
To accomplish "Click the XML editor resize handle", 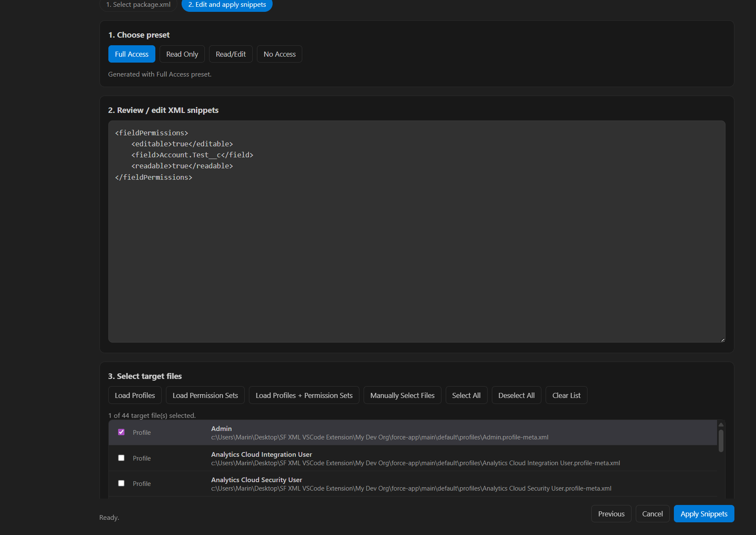I will [723, 340].
